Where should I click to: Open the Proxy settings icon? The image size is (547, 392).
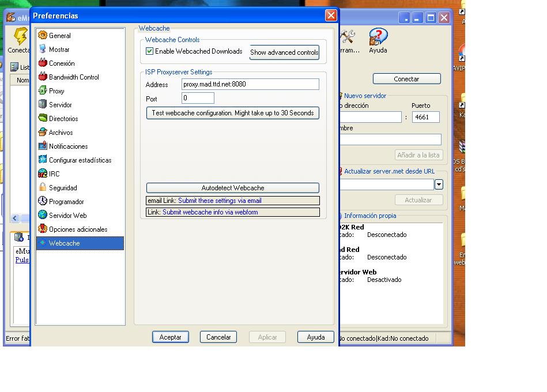coord(43,91)
